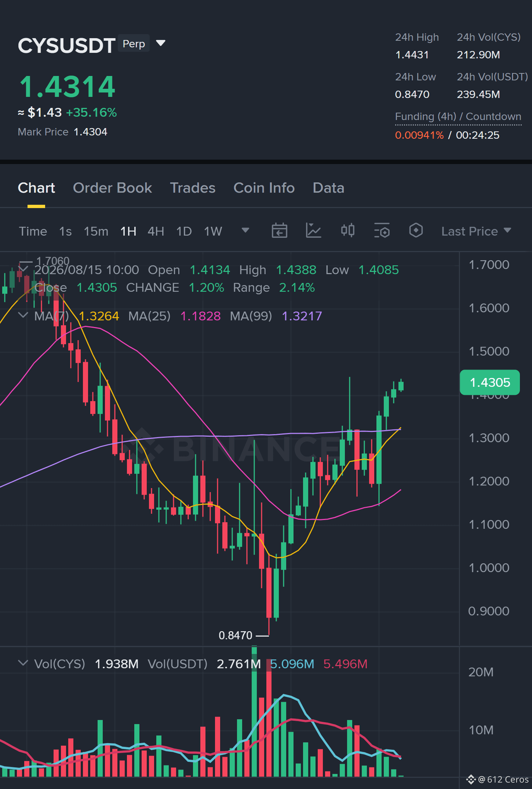
Task: Open the calendar go-to-date icon
Action: (x=279, y=231)
